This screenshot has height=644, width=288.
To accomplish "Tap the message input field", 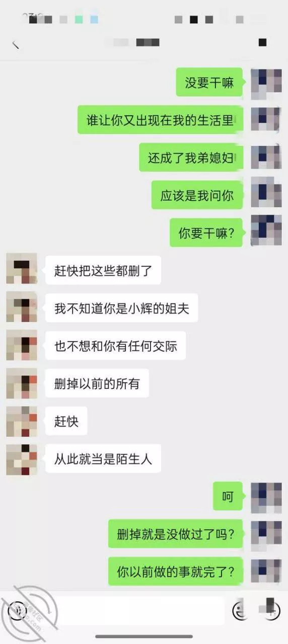I will 129,611.
